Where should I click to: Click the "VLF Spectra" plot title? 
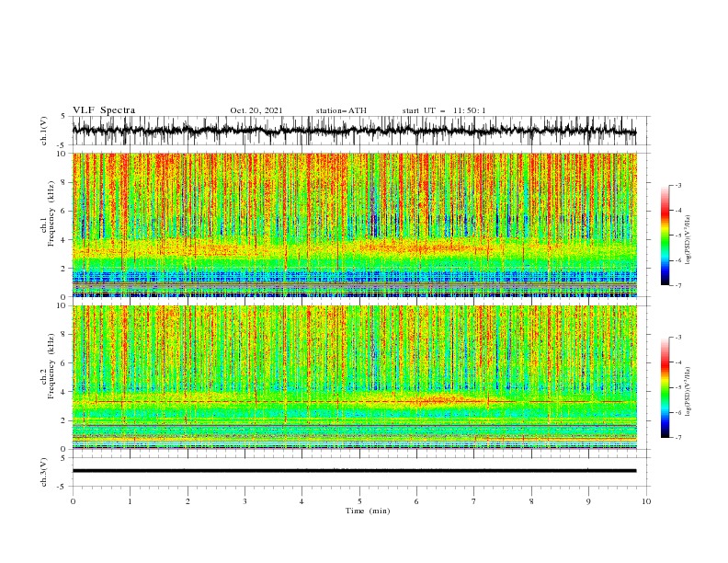104,110
